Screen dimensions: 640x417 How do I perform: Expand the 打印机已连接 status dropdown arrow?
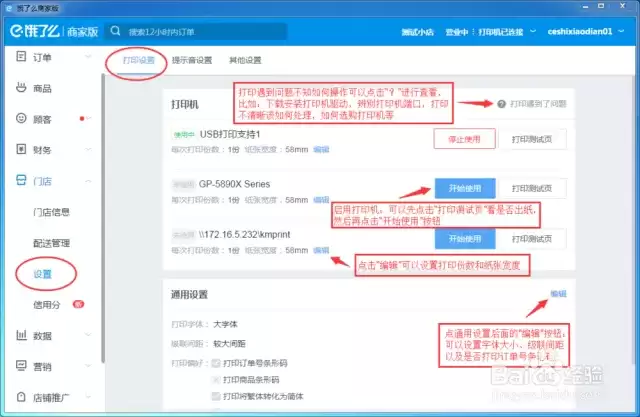(x=533, y=31)
